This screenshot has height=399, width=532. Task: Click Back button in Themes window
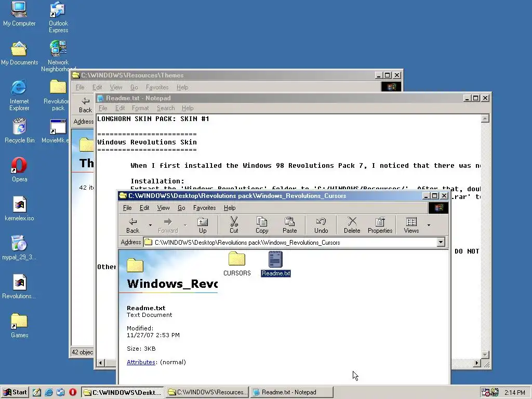tap(85, 104)
